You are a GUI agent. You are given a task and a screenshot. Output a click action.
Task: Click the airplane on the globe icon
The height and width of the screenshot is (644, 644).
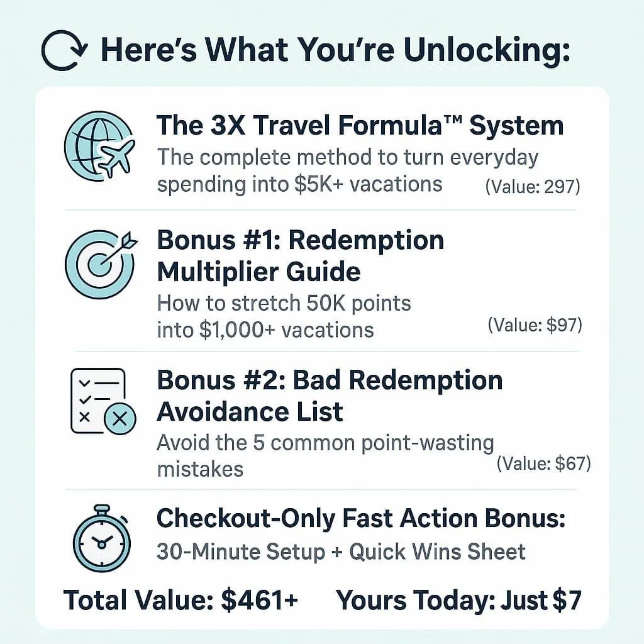[116, 158]
